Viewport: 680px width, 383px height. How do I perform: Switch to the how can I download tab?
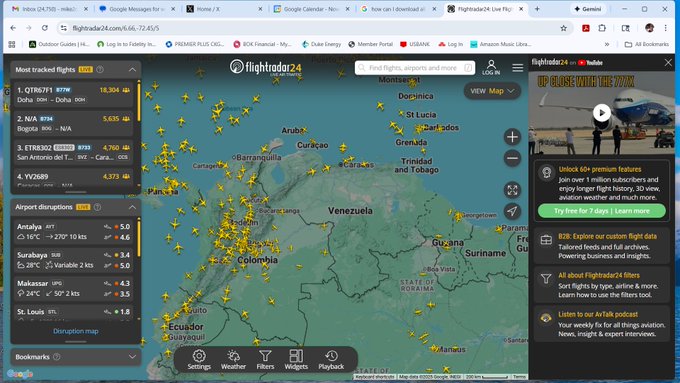tap(398, 9)
